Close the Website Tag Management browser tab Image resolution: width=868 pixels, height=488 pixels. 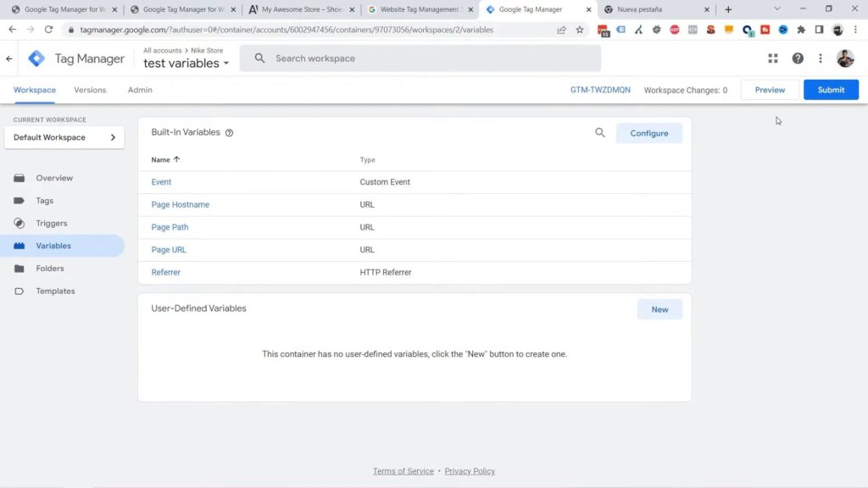point(470,9)
